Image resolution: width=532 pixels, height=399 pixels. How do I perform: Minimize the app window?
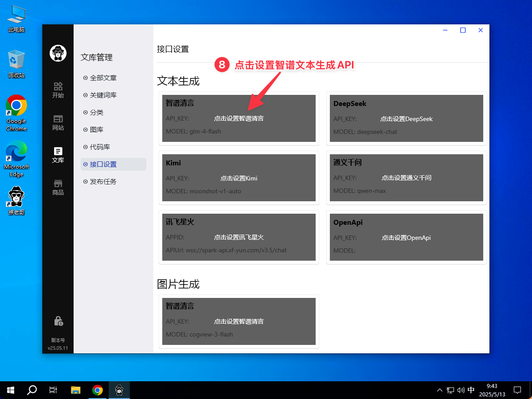click(x=445, y=30)
